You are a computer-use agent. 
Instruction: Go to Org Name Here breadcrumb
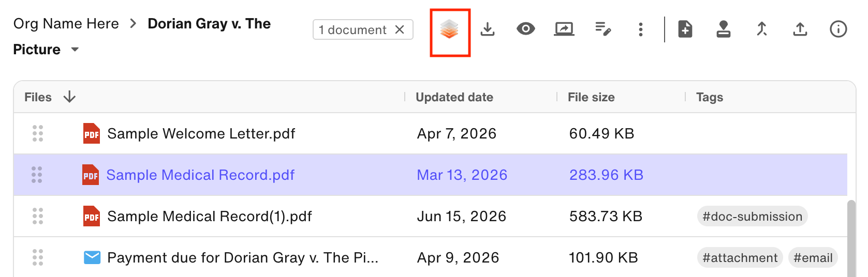tap(66, 24)
